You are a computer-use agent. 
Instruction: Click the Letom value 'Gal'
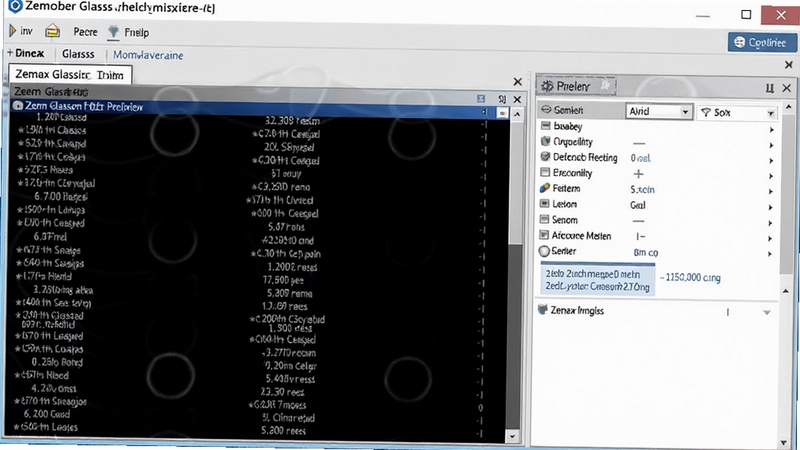(x=638, y=205)
